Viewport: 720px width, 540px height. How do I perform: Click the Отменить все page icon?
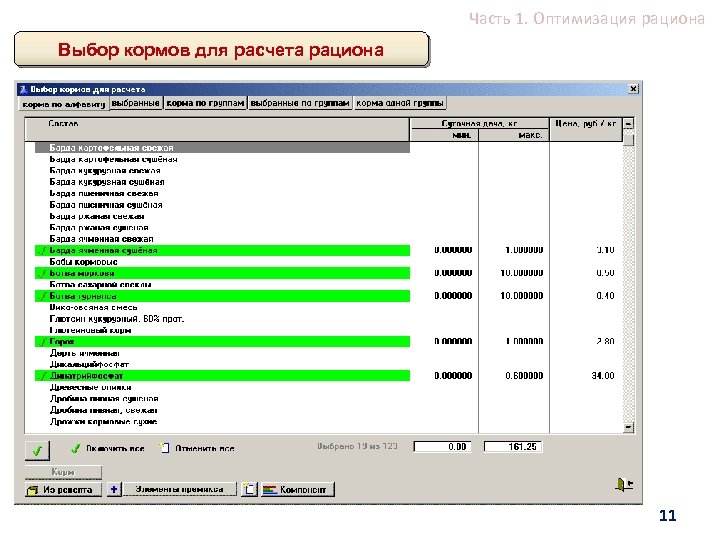[x=165, y=448]
